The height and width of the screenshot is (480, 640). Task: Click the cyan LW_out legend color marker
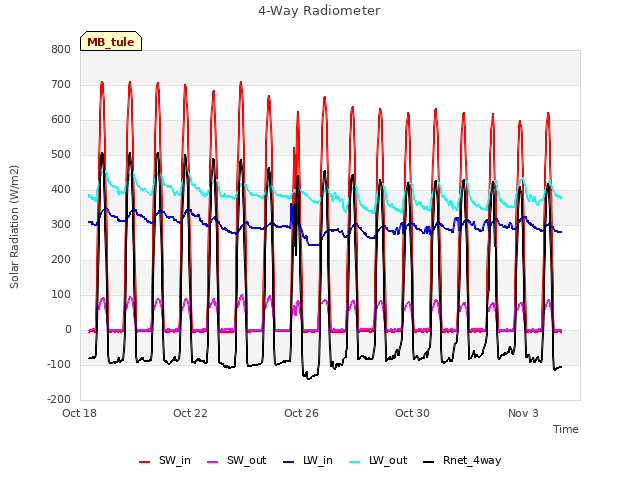[355, 462]
